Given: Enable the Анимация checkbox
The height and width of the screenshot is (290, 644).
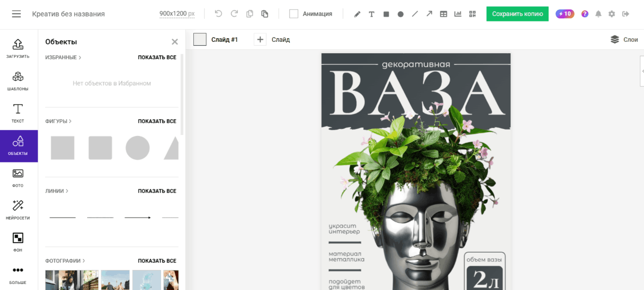Looking at the screenshot, I should pos(294,14).
